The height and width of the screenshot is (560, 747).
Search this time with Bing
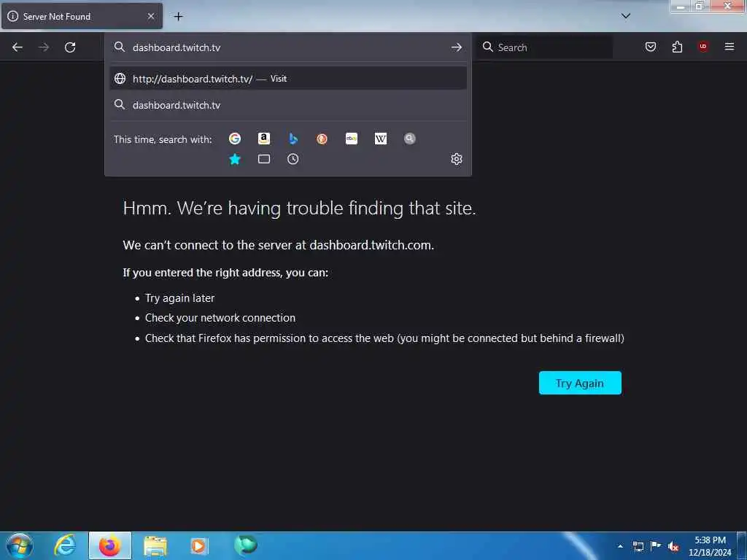coord(293,139)
